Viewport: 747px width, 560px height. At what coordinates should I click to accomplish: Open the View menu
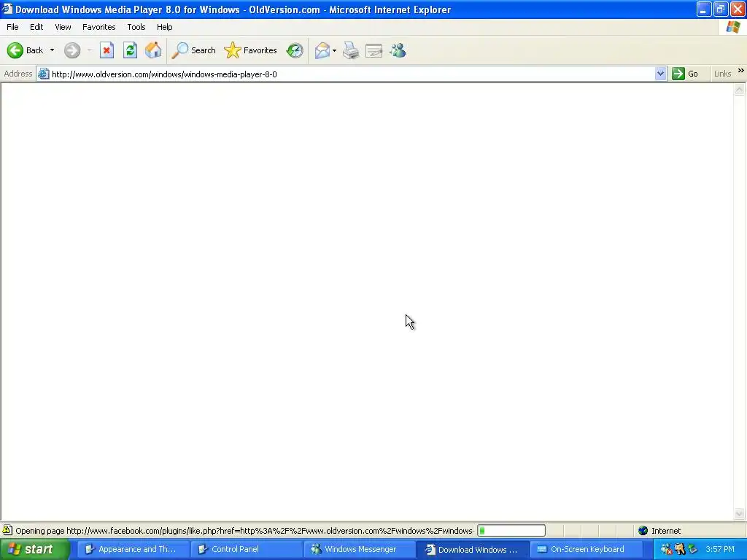pos(63,27)
